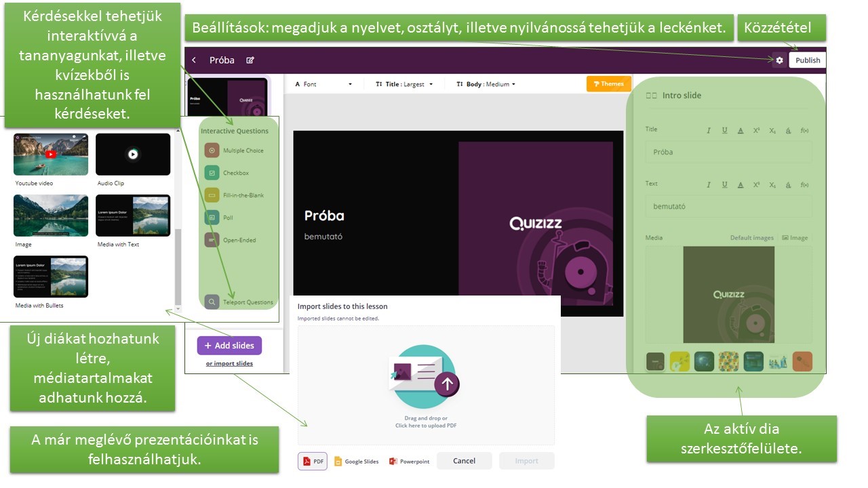
Task: Click the Import button
Action: click(526, 461)
